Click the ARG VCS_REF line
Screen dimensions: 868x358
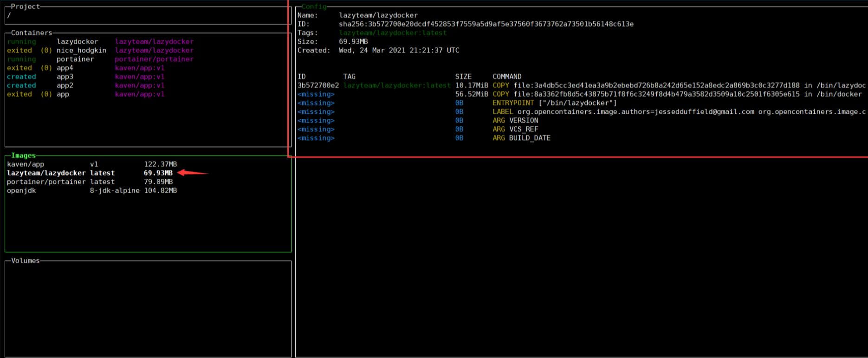coord(515,130)
